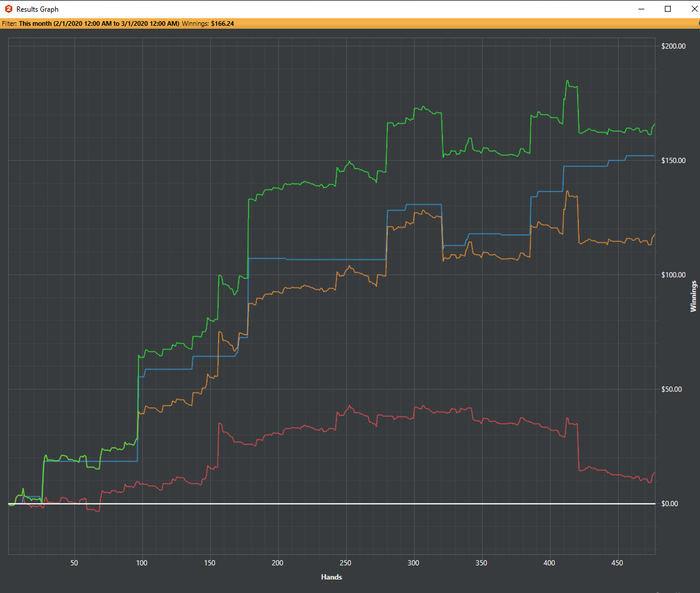The image size is (700, 593).
Task: Click the orange line's peak near 410 hands
Action: click(x=567, y=192)
